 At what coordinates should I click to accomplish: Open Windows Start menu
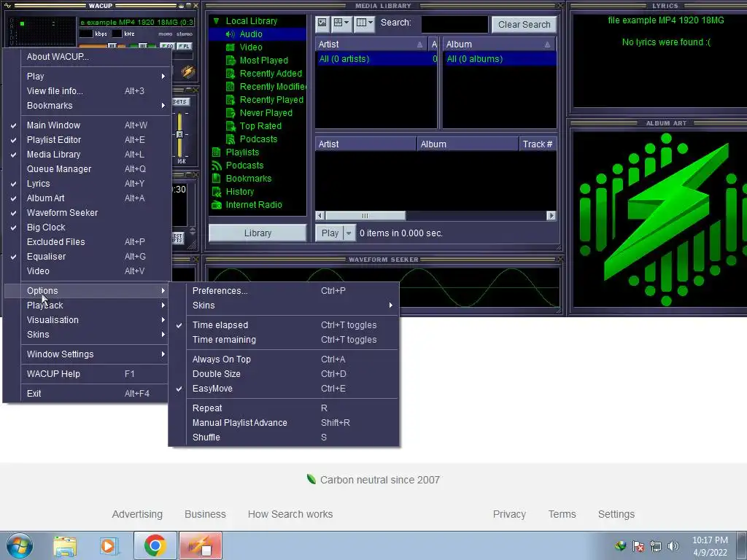coord(20,545)
